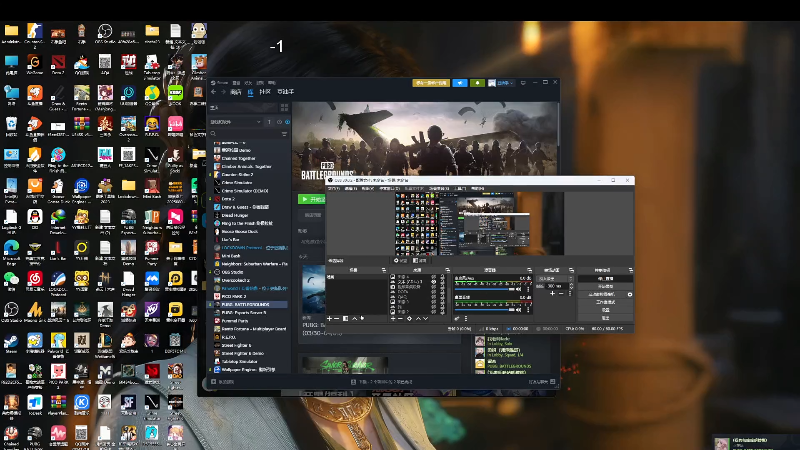Remove selected scene with OBS scenes minus icon
Image resolution: width=800 pixels, height=450 pixels.
(x=336, y=318)
